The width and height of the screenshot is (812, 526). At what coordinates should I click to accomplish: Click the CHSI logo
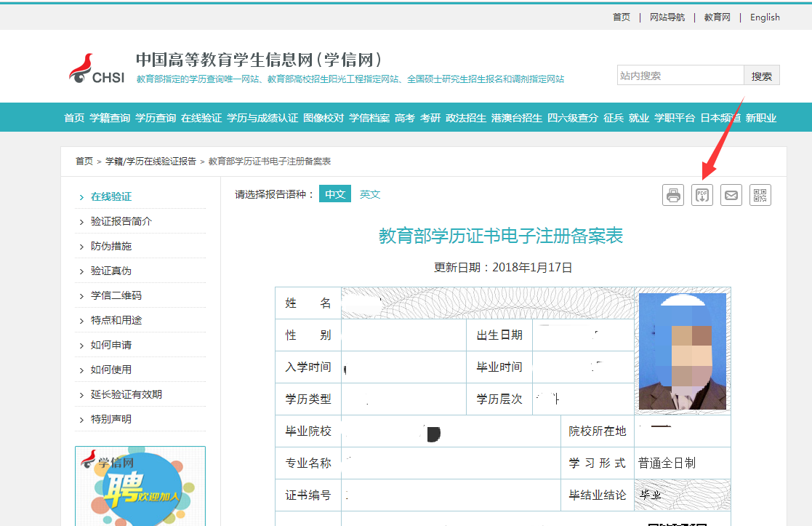coord(97,69)
